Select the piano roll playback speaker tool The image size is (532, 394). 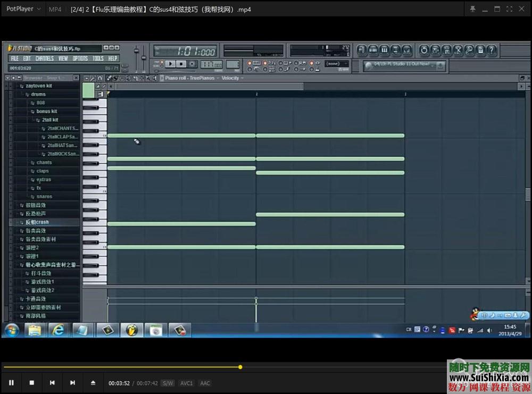155,78
